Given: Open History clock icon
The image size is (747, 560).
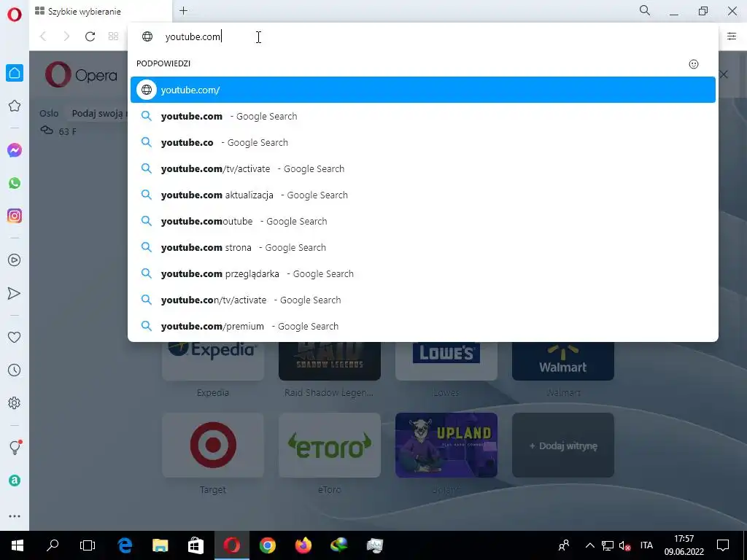Looking at the screenshot, I should [15, 370].
